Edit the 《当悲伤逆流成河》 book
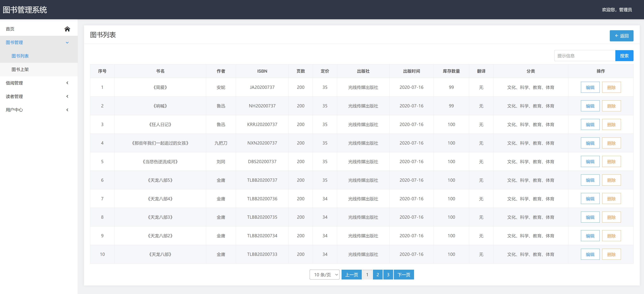The width and height of the screenshot is (644, 294). [590, 162]
